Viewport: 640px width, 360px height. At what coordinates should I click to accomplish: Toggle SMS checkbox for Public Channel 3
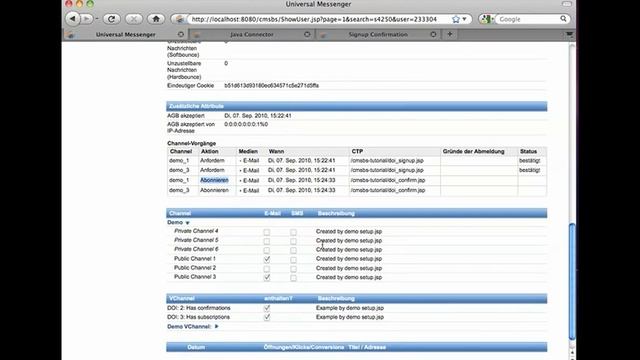point(293,278)
